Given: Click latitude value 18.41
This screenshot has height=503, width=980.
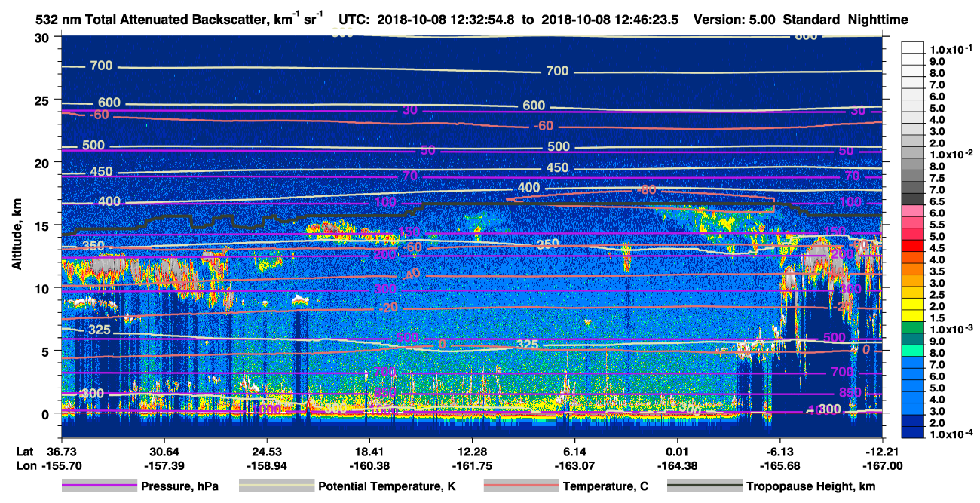Looking at the screenshot, I should pyautogui.click(x=369, y=451).
